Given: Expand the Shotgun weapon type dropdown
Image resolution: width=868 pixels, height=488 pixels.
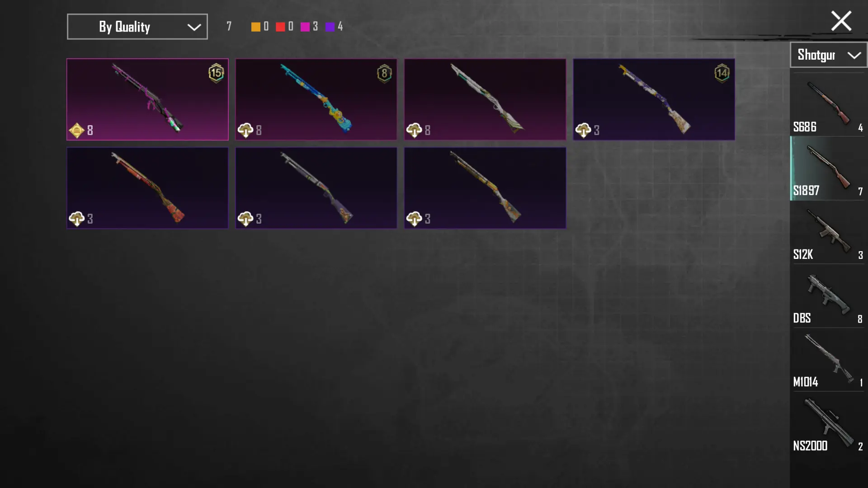Looking at the screenshot, I should [828, 55].
